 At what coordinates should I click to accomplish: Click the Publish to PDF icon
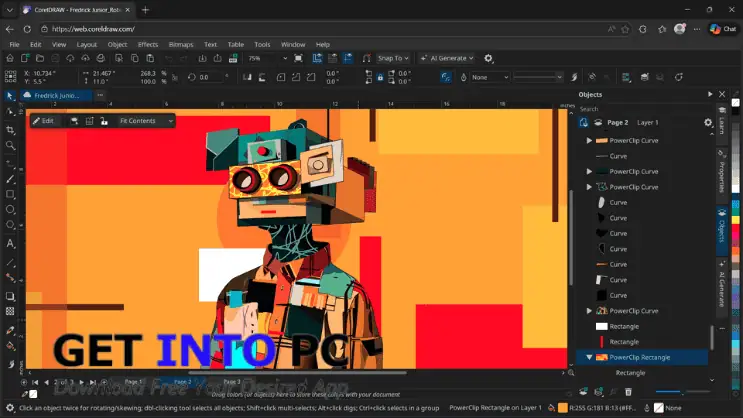pyautogui.click(x=233, y=58)
